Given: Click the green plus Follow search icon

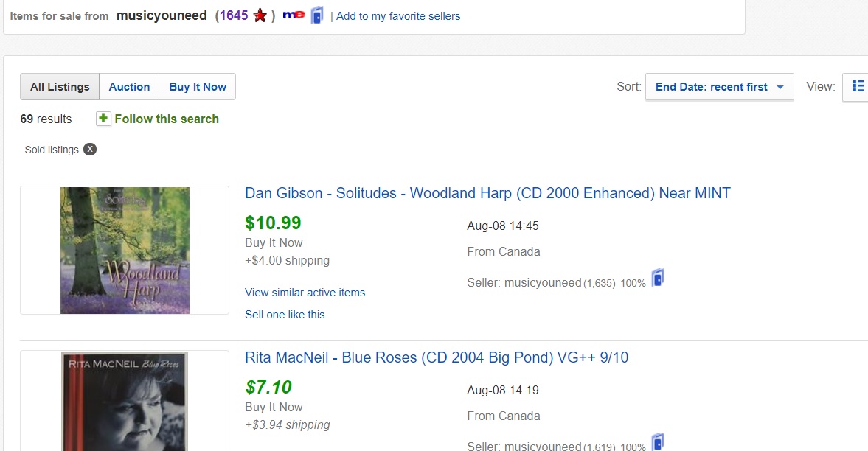Looking at the screenshot, I should click(103, 119).
